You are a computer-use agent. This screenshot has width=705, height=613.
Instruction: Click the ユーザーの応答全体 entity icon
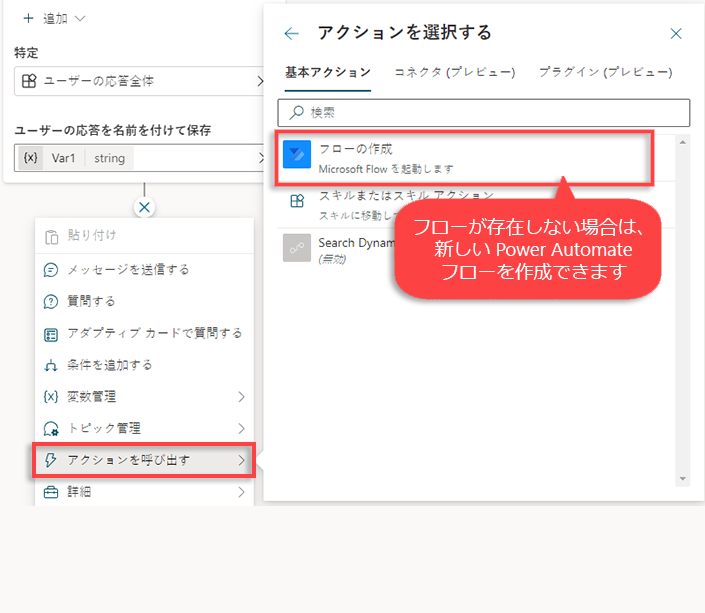(29, 81)
